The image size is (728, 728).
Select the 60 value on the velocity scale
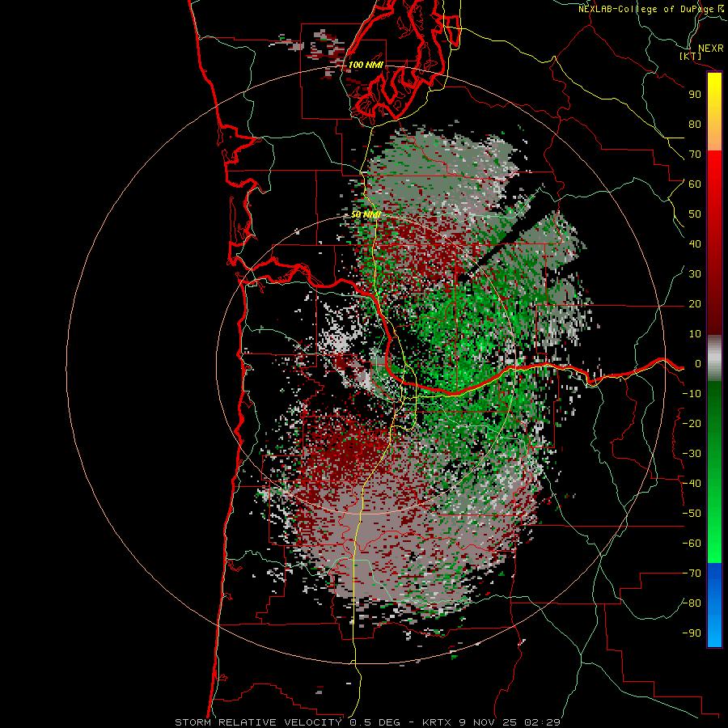[x=695, y=184]
